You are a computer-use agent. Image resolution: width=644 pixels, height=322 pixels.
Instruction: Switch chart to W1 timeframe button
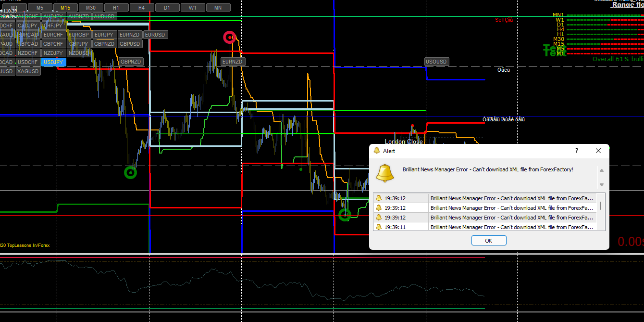[193, 8]
